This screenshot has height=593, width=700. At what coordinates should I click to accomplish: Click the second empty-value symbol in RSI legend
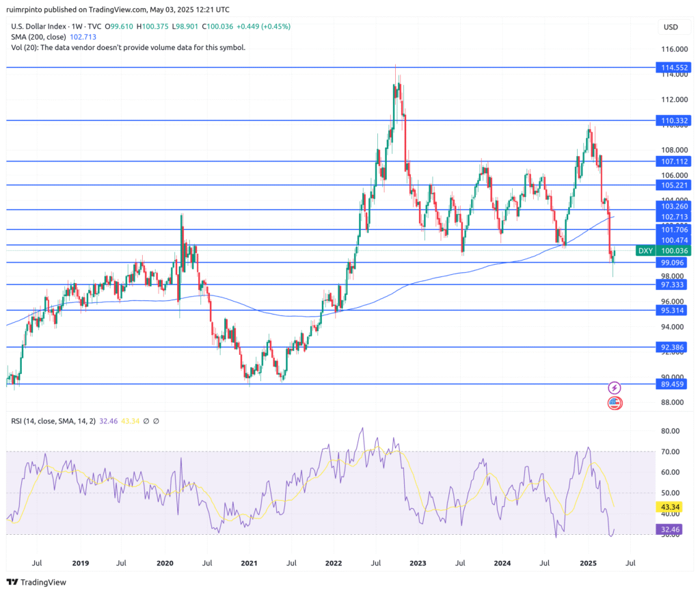click(x=157, y=421)
